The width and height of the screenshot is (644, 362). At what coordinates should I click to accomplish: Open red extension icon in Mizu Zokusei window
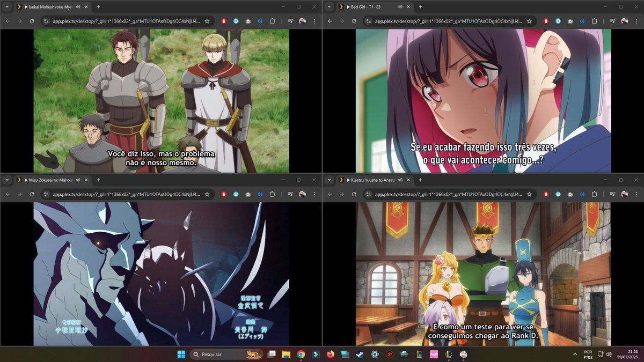224,194
